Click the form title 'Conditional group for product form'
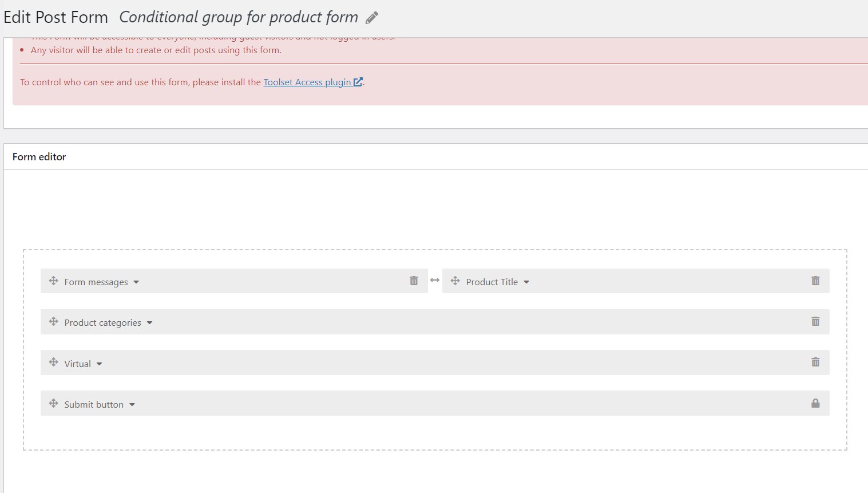Screen dimensions: 868x493 (x=239, y=17)
